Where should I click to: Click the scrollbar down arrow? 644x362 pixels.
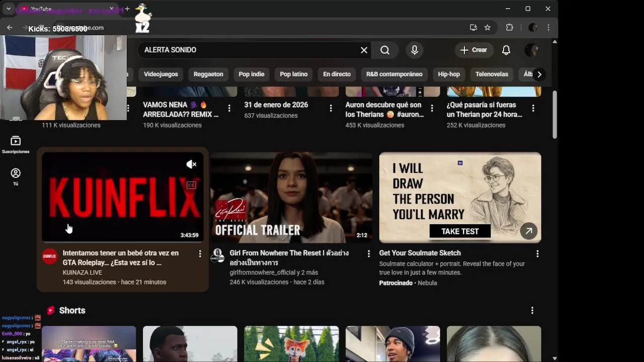pyautogui.click(x=554, y=357)
